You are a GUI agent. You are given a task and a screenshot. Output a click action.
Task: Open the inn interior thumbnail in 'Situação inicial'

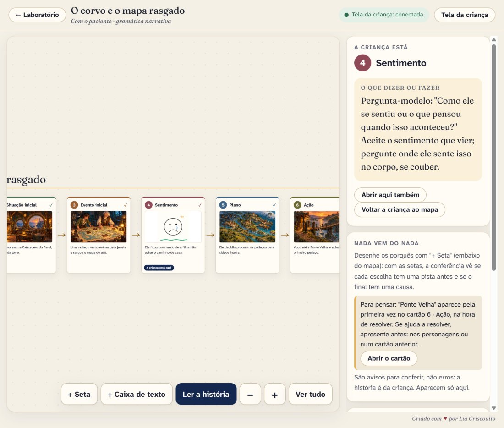[29, 227]
